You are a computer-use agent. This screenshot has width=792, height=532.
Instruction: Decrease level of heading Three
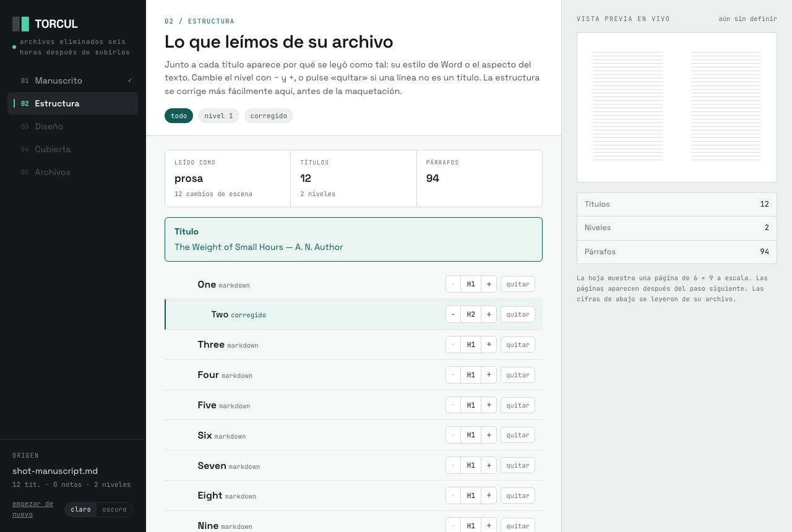tap(453, 345)
